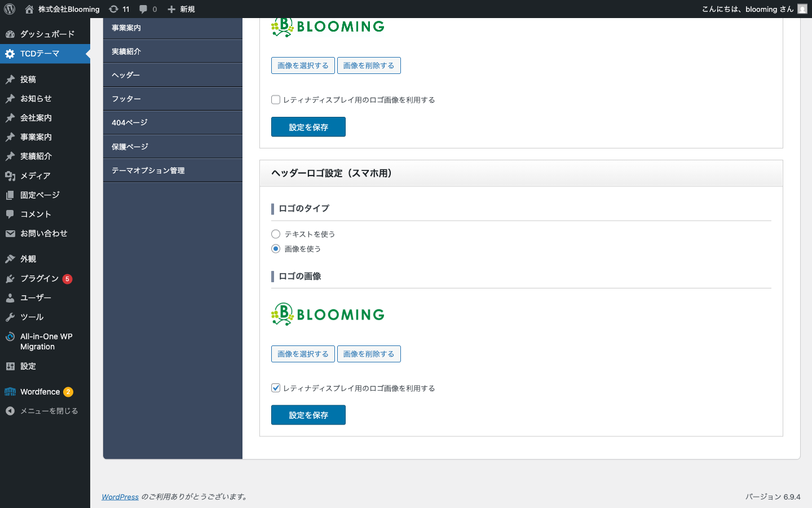This screenshot has height=508, width=812.
Task: Open the 実績紹介 theme options tab
Action: pos(173,51)
